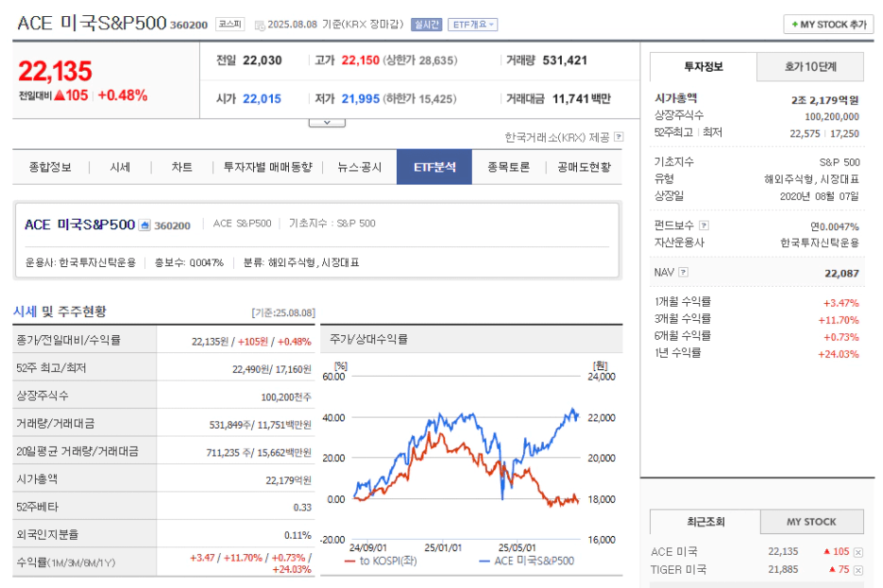Viewport: 883px width, 588px height.
Task: Click the ACE 미국S&P500 title in the ETF summary box
Action: coord(79,225)
